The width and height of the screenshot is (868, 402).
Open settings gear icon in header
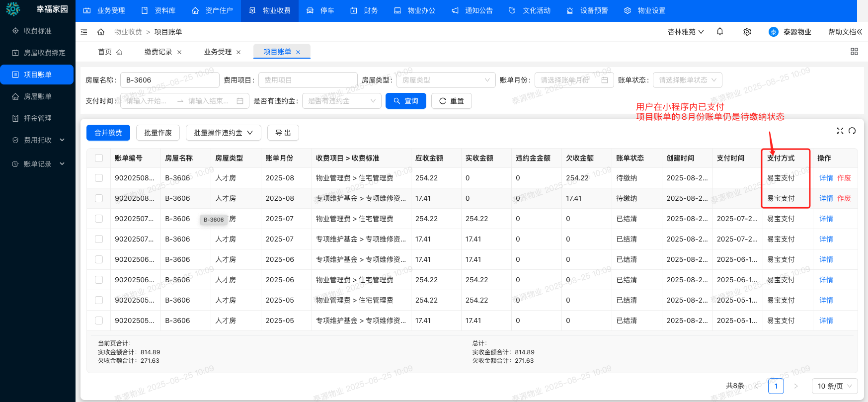(747, 32)
